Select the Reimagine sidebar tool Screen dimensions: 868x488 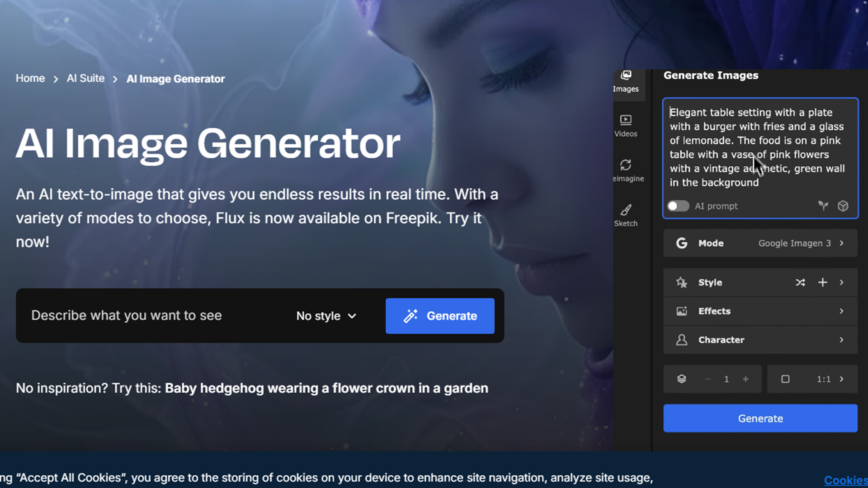coord(626,170)
